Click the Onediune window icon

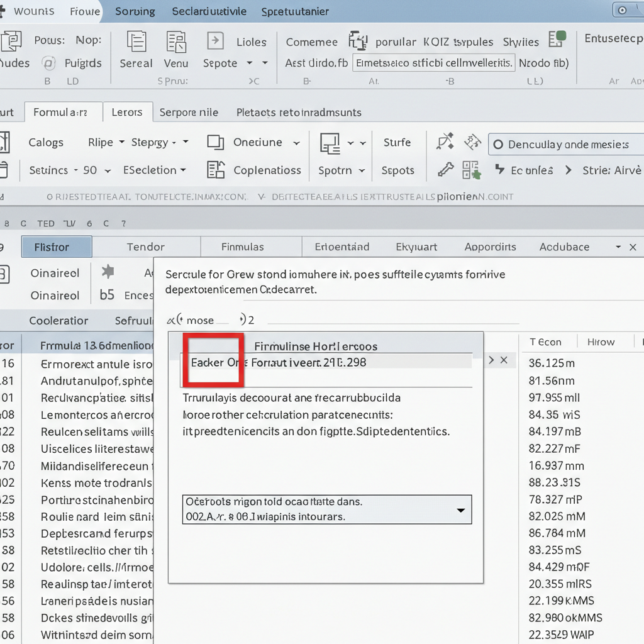[216, 142]
